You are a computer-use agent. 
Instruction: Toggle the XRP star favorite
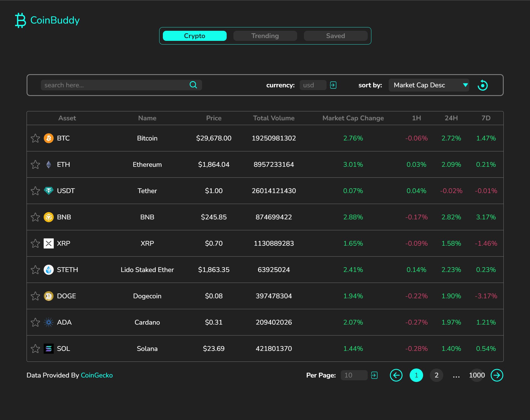(x=35, y=243)
